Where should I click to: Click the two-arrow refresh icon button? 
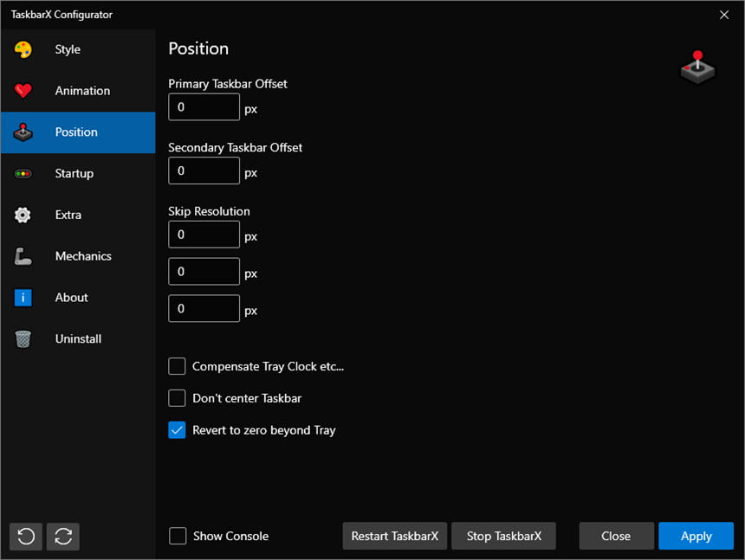[x=63, y=537]
